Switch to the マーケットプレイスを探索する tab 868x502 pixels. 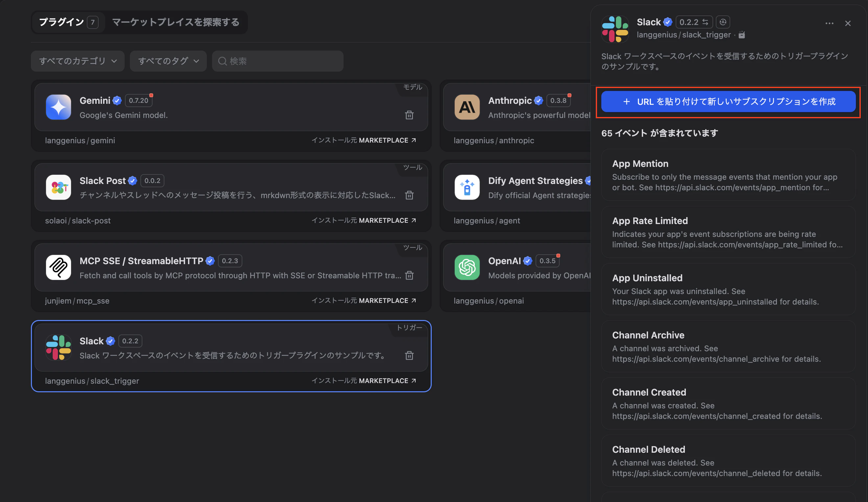point(176,22)
